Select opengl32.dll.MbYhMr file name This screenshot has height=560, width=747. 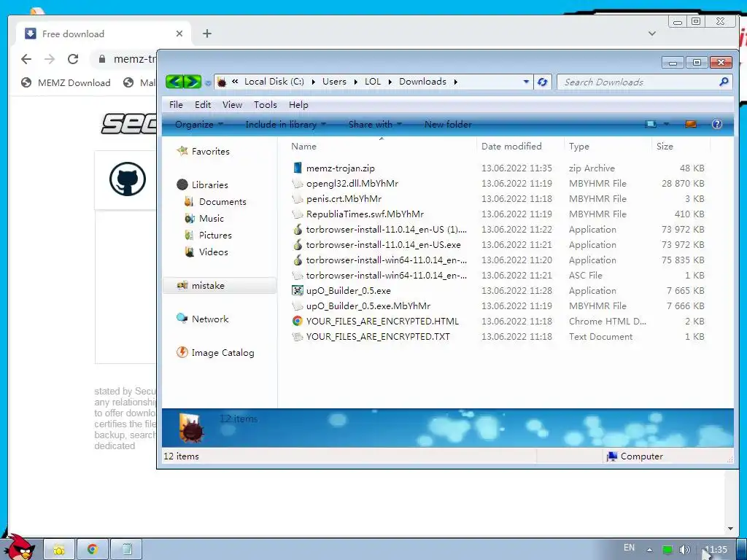point(352,183)
